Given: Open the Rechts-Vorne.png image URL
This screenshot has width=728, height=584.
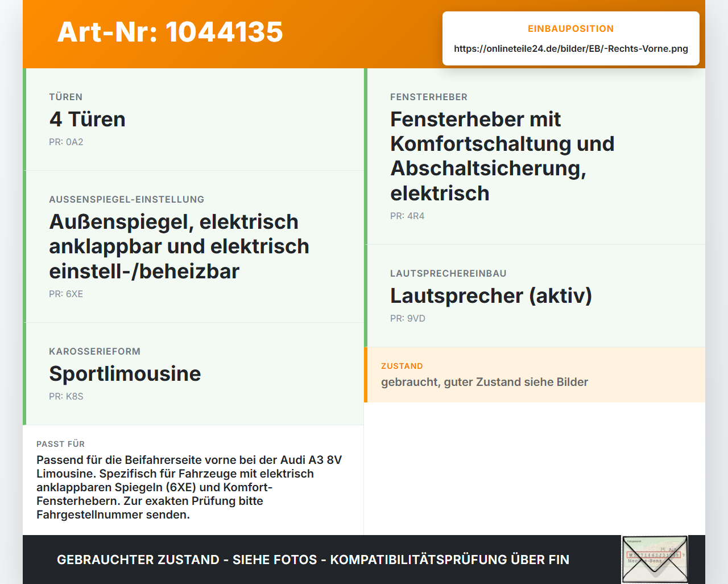Looking at the screenshot, I should pyautogui.click(x=571, y=48).
